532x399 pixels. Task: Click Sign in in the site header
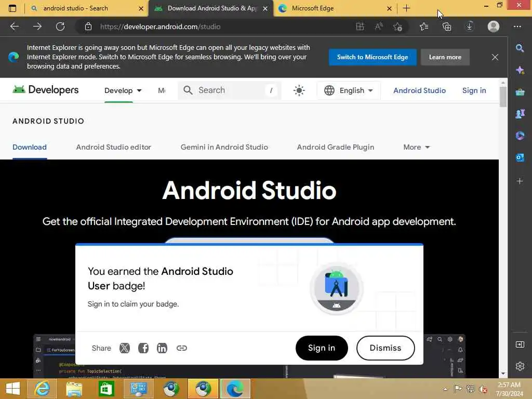coord(474,90)
